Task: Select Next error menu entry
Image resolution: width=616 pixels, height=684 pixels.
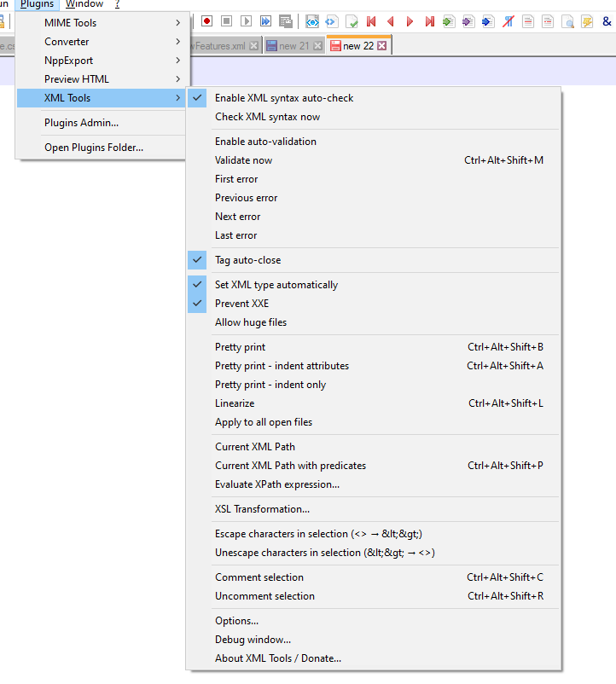Action: (373, 217)
